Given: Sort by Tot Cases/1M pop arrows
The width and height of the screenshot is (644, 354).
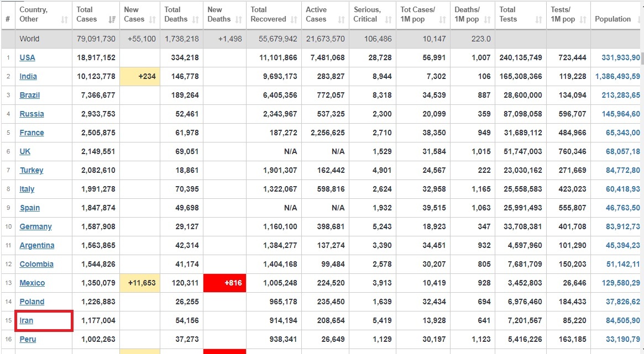Looking at the screenshot, I should (x=442, y=19).
